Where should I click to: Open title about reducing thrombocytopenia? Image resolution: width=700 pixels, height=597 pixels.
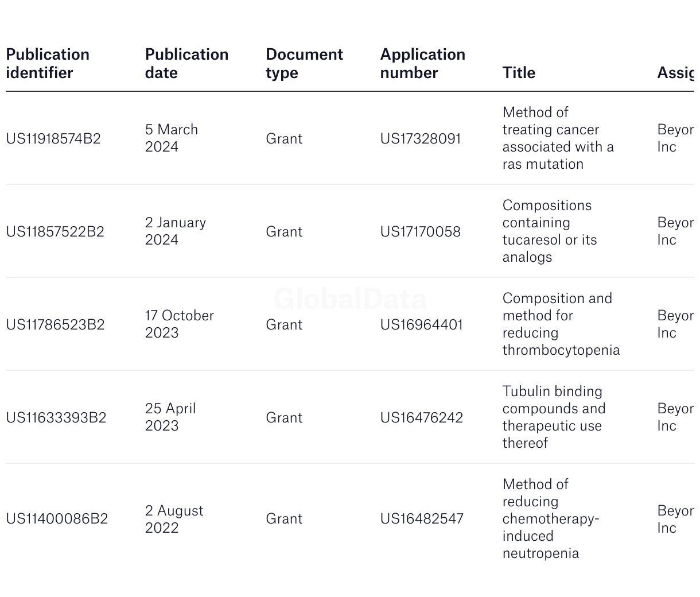point(561,324)
